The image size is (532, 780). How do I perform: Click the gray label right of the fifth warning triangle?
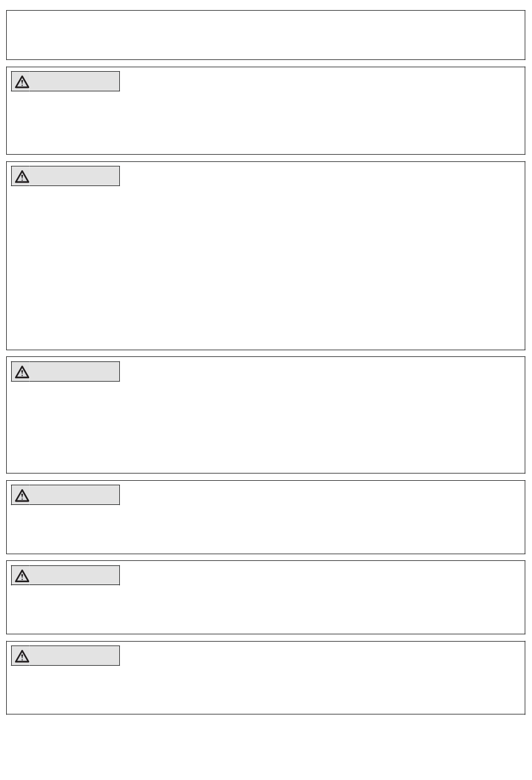pos(74,575)
